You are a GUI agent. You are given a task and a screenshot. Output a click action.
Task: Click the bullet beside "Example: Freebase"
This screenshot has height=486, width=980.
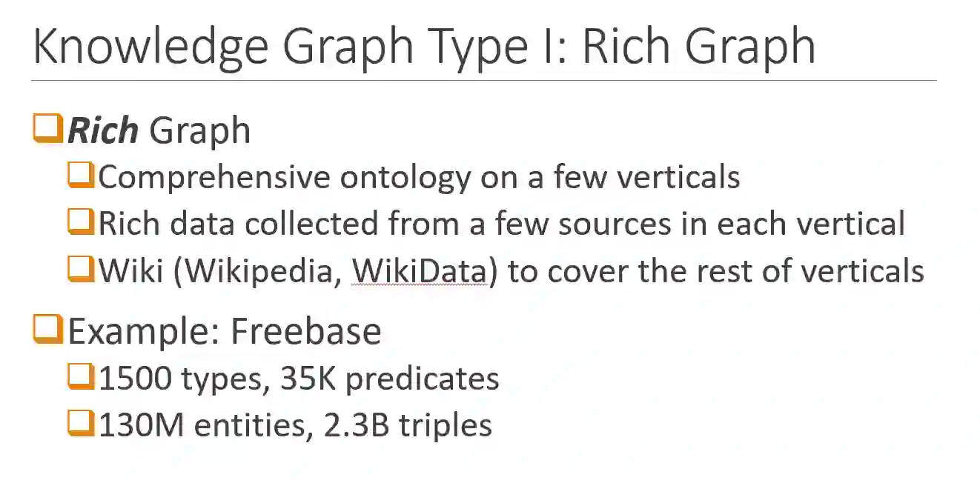click(48, 330)
